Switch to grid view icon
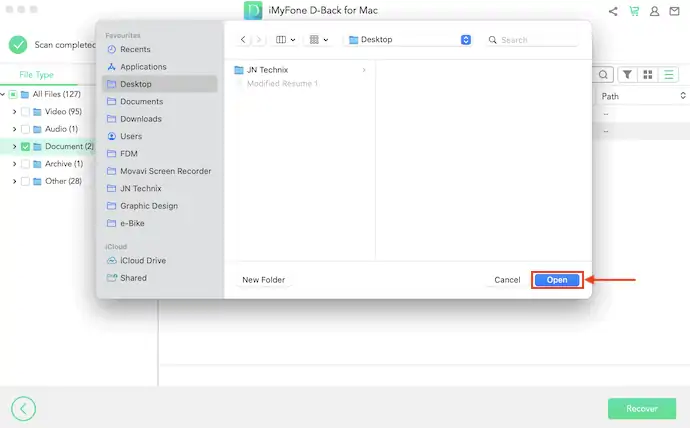 (x=647, y=75)
